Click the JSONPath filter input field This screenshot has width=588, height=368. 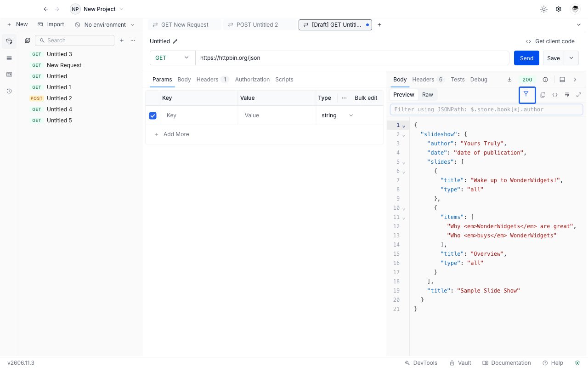coord(486,109)
